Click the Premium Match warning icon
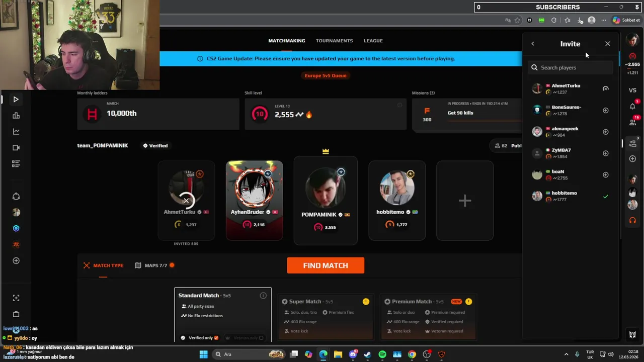Screen dimensions: 644x362 468,302
